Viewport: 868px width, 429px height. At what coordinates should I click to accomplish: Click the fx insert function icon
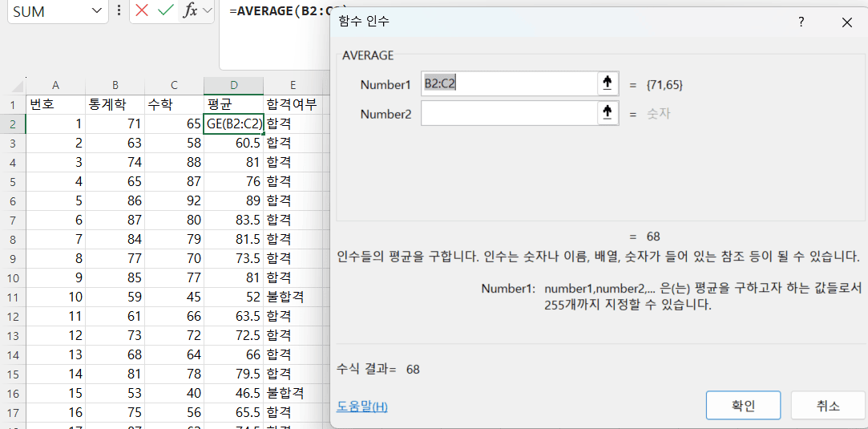(190, 11)
